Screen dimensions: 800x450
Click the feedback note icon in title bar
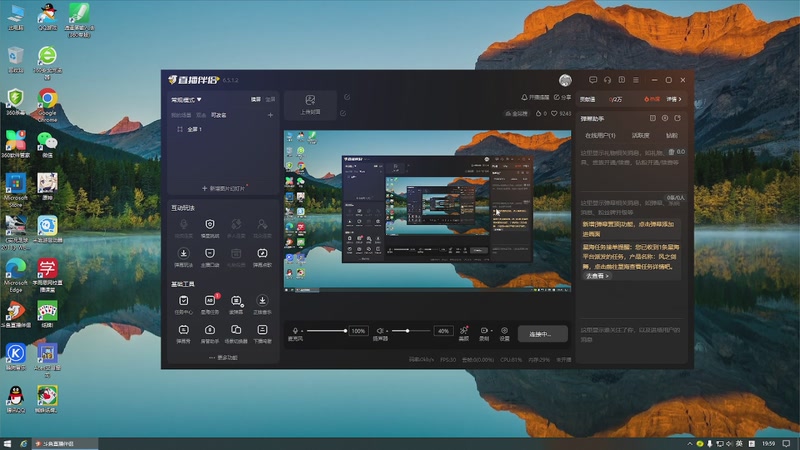(621, 80)
